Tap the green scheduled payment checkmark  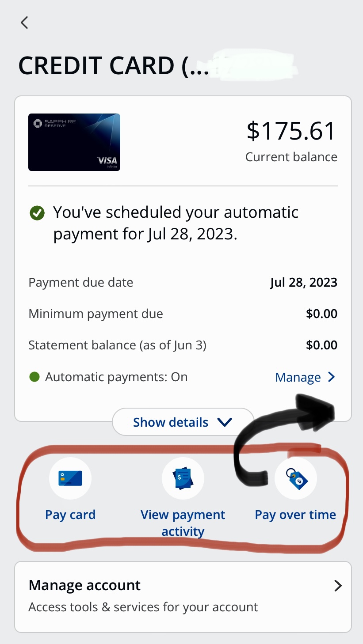click(x=37, y=214)
